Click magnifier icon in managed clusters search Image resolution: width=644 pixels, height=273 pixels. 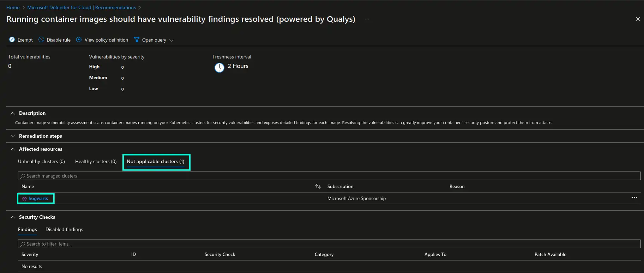coord(23,176)
